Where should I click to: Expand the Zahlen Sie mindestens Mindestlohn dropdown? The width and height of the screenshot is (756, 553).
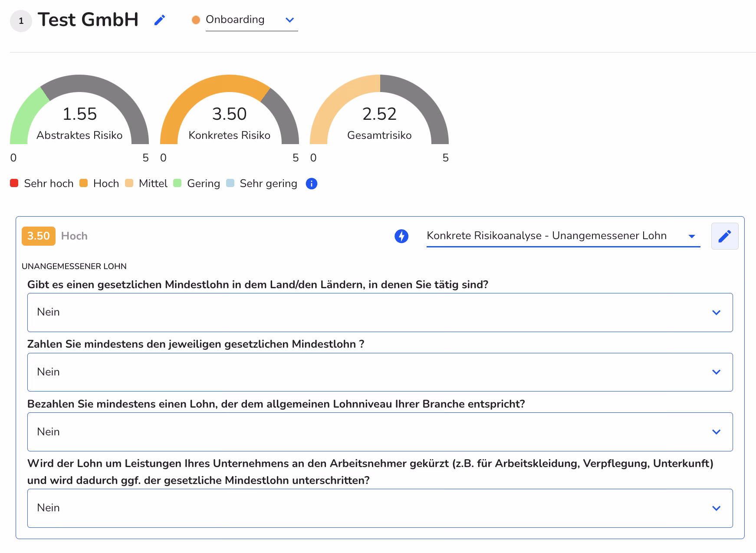(380, 372)
